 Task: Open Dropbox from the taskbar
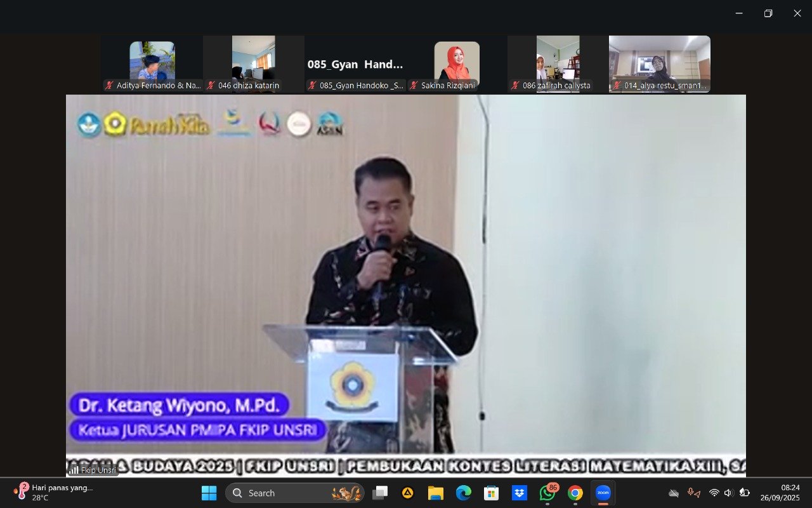(520, 493)
